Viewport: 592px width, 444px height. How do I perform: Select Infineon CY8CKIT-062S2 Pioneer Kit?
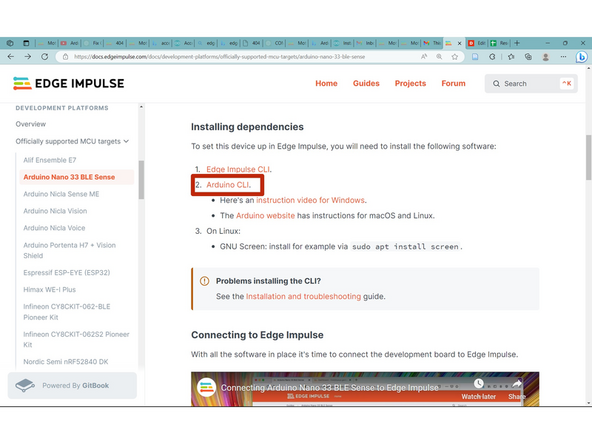point(76,339)
